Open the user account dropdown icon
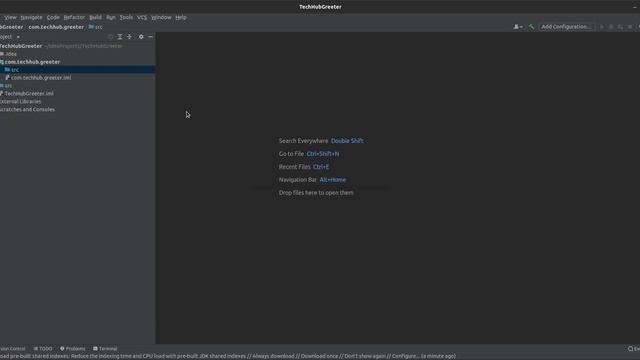Viewport: 640px width, 360px height. pos(518,27)
